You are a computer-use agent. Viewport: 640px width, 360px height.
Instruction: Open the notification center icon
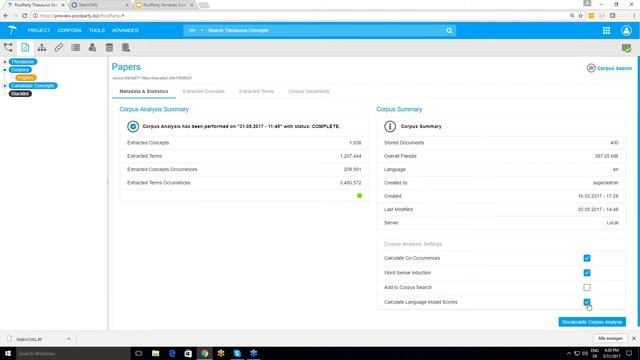[629, 353]
